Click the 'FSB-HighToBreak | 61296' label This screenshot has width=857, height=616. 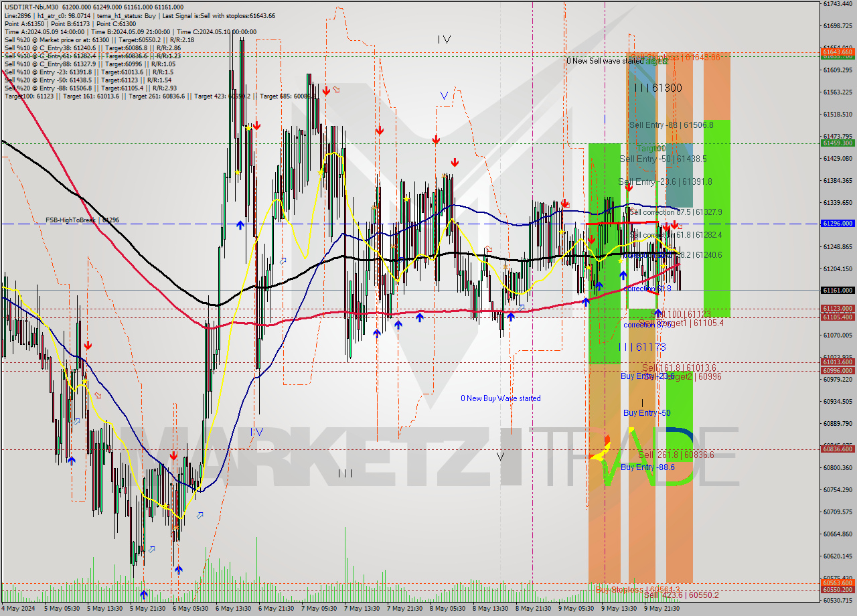pos(82,220)
